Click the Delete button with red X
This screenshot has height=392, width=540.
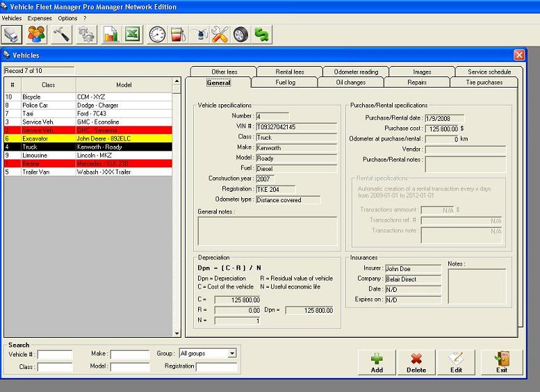coord(416,362)
